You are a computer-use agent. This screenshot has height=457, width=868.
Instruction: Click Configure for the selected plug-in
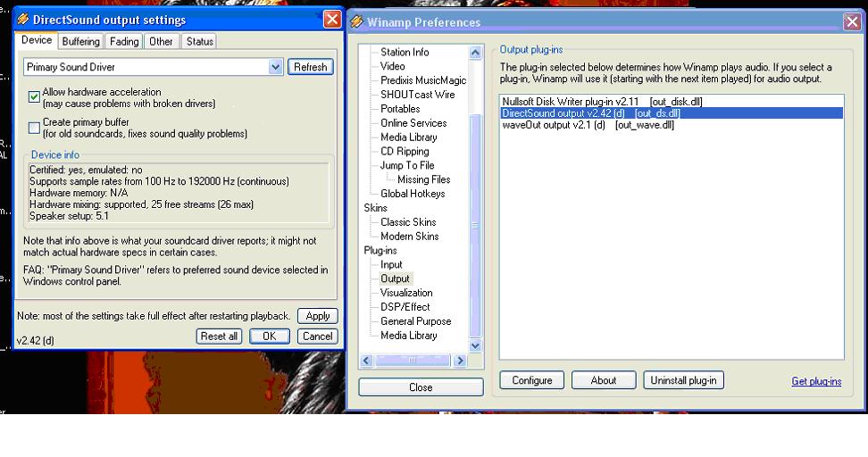point(532,380)
